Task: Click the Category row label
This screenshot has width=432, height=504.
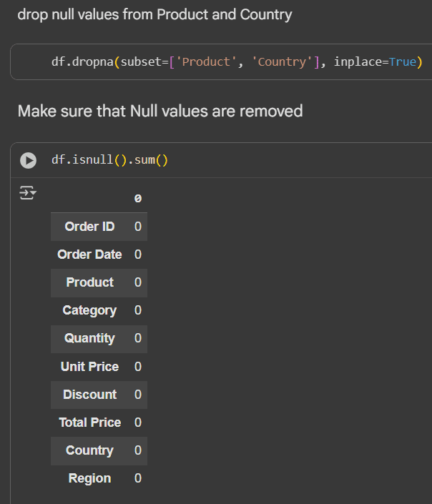Action: click(89, 310)
